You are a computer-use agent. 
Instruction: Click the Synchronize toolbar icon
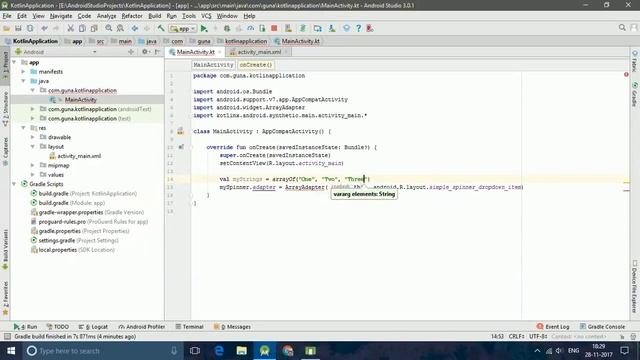coord(30,28)
